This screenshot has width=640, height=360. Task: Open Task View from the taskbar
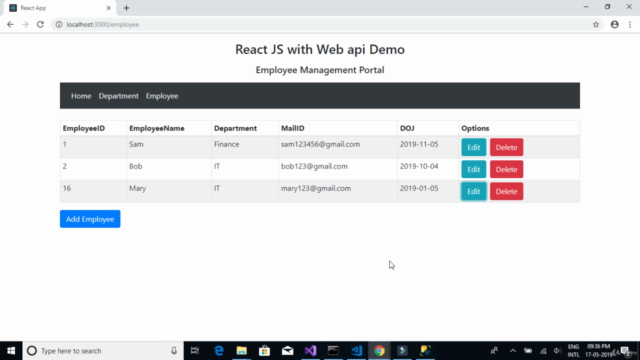tap(195, 351)
